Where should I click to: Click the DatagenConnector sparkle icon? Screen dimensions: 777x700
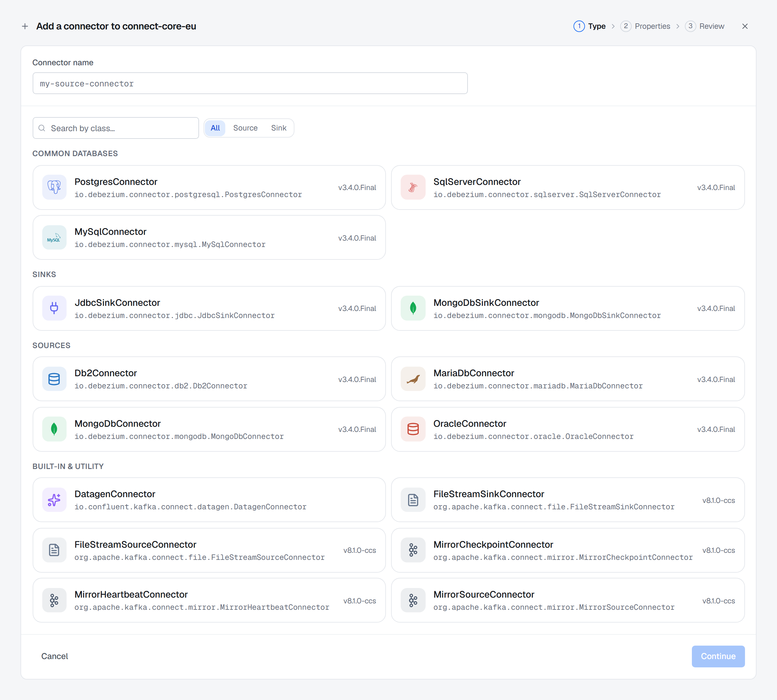(54, 500)
